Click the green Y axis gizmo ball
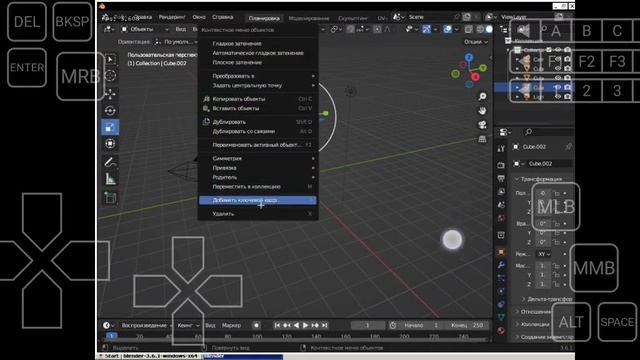 pyautogui.click(x=483, y=68)
